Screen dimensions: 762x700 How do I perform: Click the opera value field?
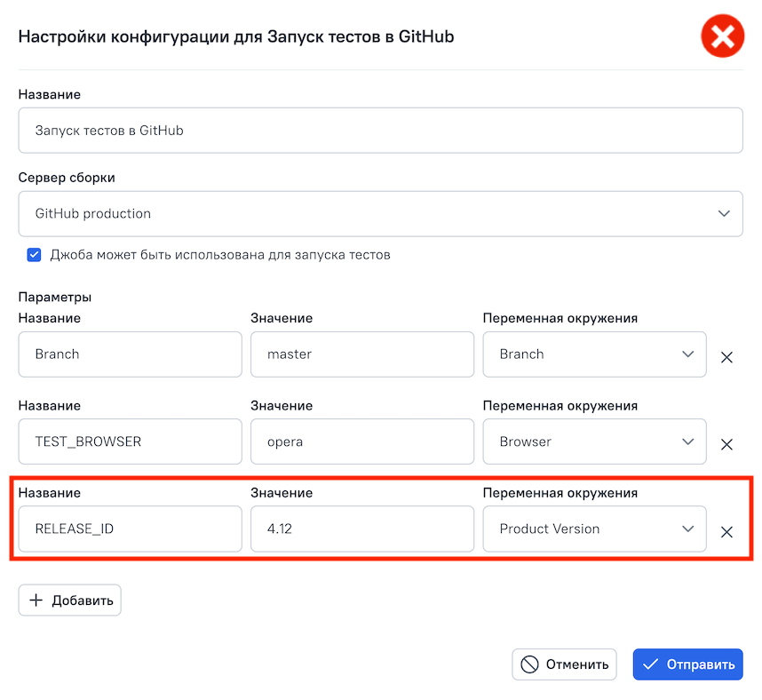361,441
